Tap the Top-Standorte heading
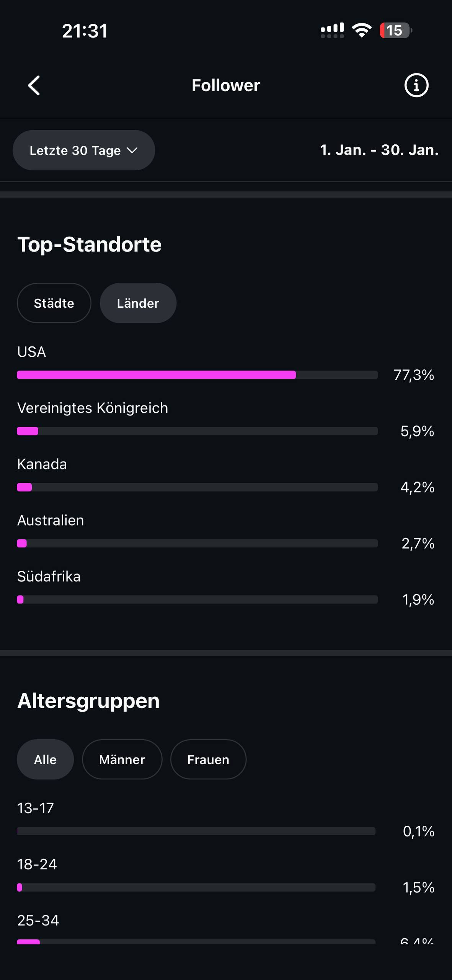452x980 pixels. (x=90, y=244)
